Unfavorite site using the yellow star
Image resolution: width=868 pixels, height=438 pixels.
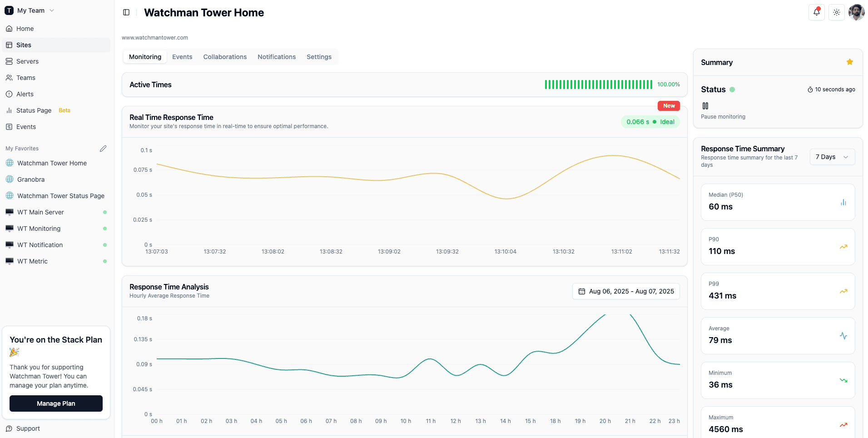coord(849,62)
